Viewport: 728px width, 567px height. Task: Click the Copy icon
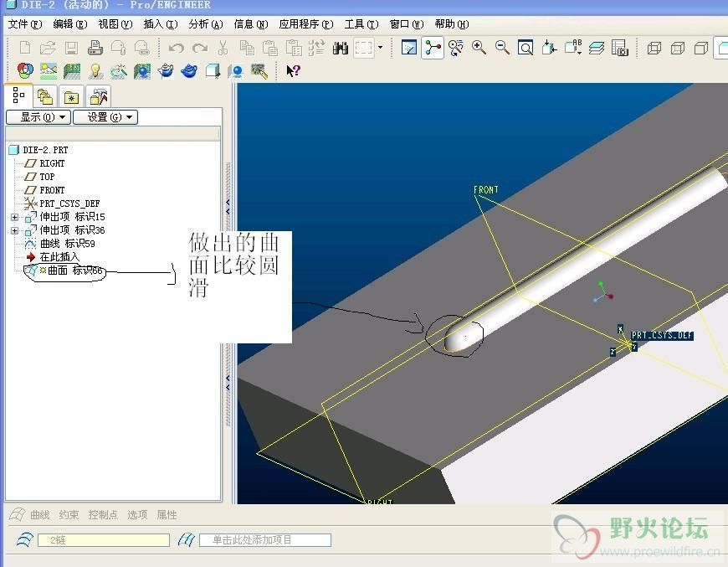247,48
